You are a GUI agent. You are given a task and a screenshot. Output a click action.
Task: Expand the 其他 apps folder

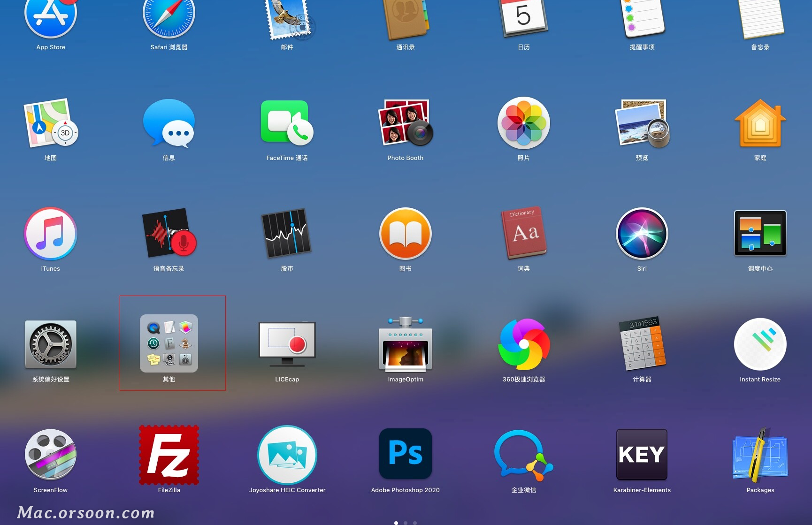tap(169, 343)
